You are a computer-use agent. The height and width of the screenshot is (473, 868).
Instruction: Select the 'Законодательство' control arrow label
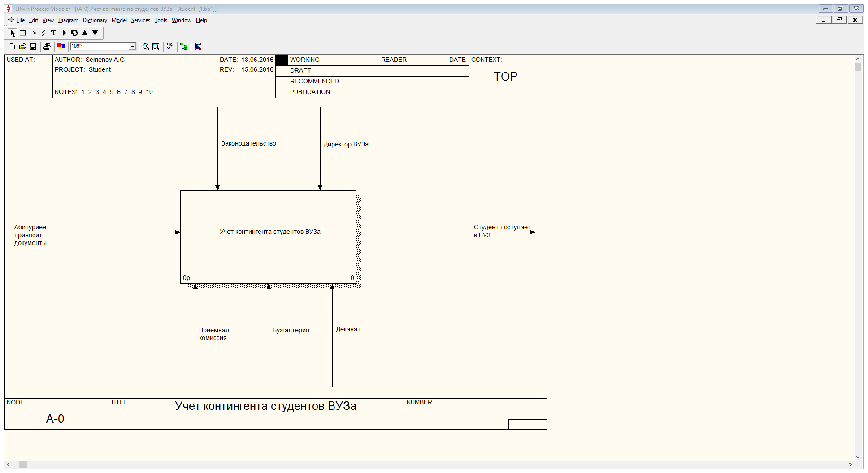point(249,143)
